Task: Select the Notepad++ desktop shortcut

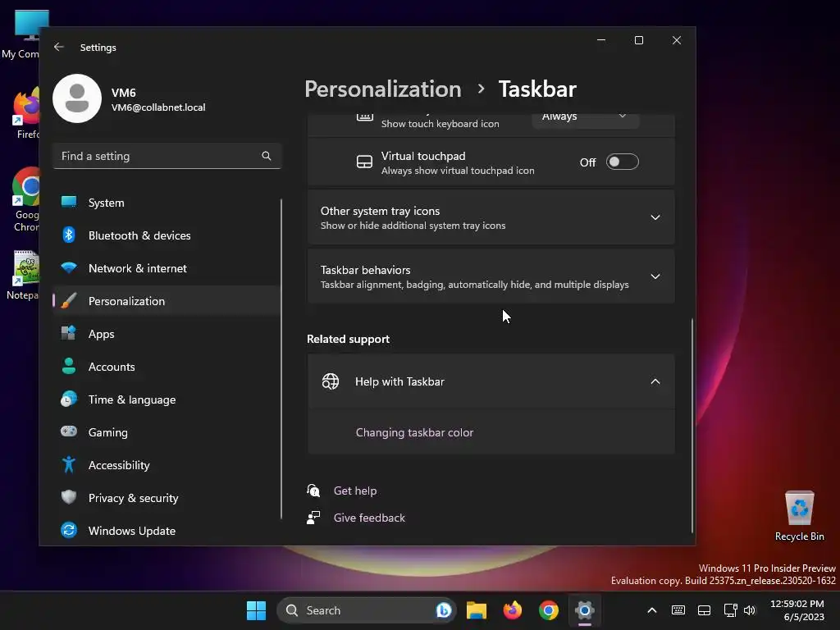Action: pyautogui.click(x=25, y=275)
